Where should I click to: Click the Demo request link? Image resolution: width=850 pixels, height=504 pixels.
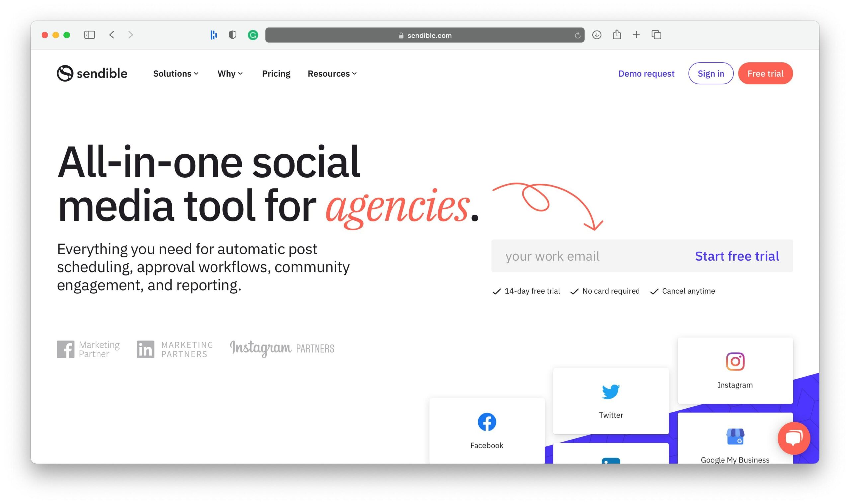tap(646, 73)
